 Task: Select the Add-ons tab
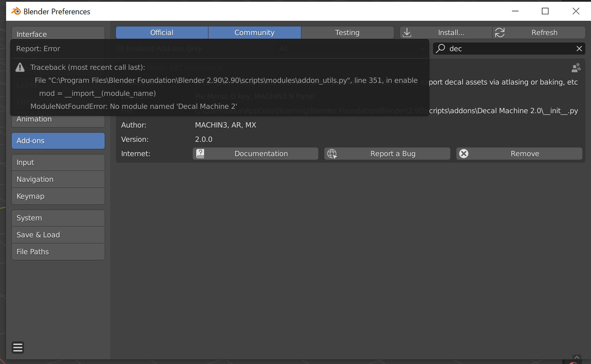pyautogui.click(x=58, y=141)
